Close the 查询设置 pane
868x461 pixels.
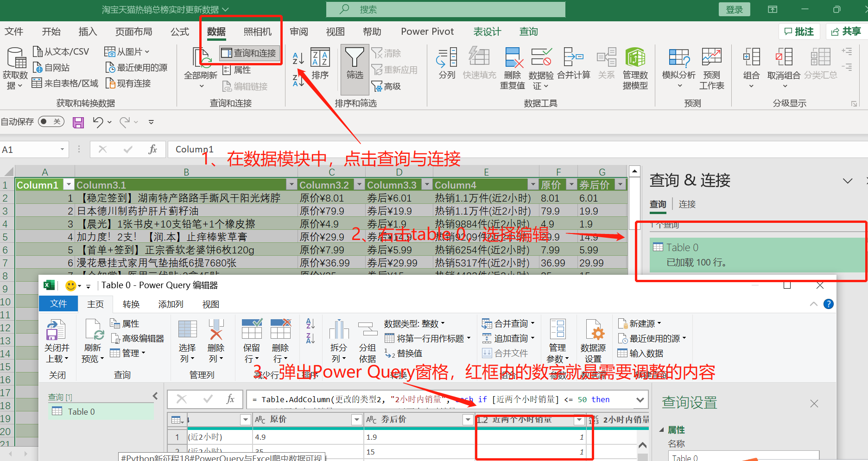pos(814,404)
